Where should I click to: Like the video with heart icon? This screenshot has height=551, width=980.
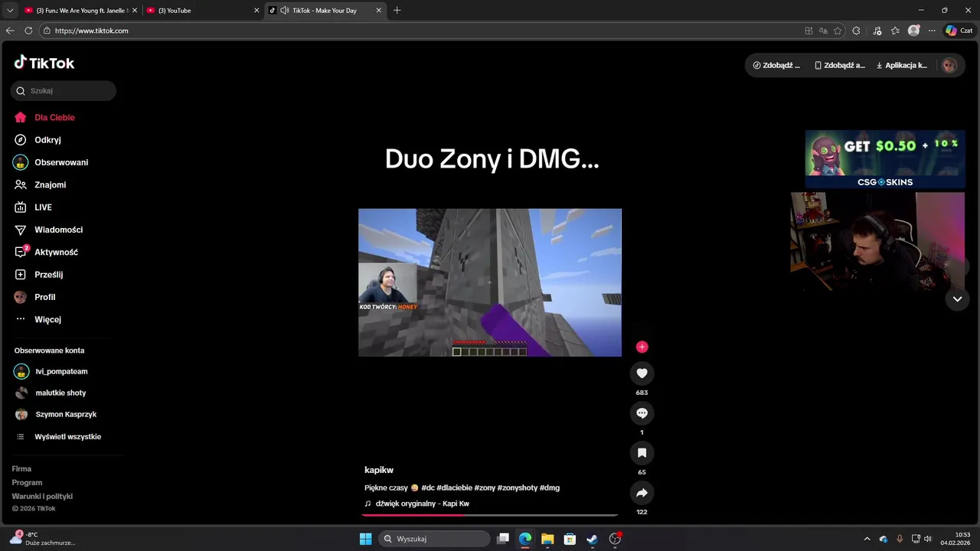pos(642,373)
